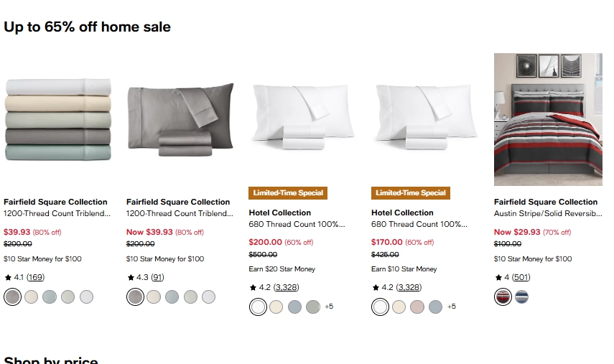Viewport: 614px width, 364px height.
Task: Open Austin Stripe comforter bedroom image
Action: (x=548, y=119)
